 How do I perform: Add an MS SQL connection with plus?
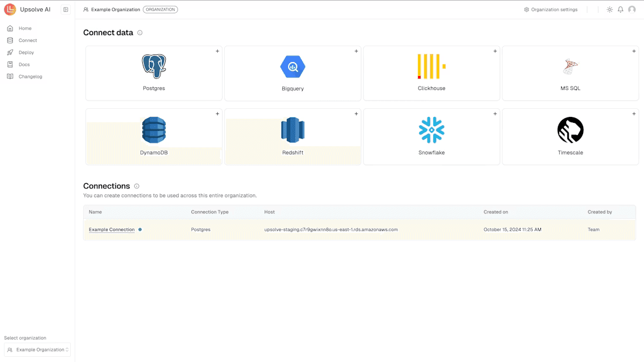633,51
